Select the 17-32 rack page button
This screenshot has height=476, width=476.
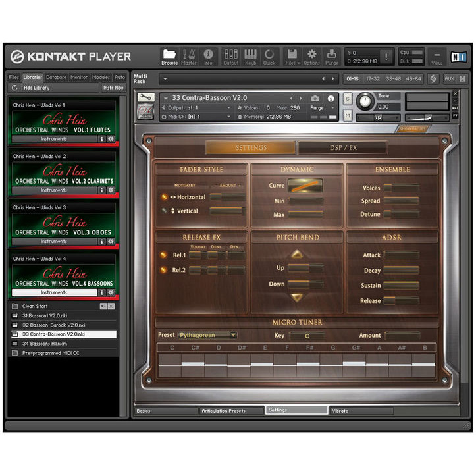pos(373,79)
